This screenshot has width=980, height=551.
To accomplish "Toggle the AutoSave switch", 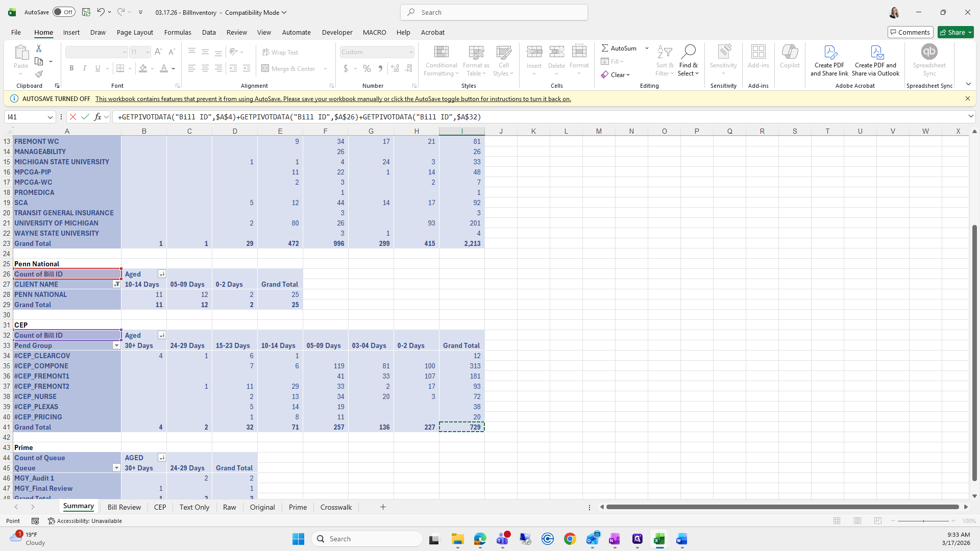I will tap(64, 12).
